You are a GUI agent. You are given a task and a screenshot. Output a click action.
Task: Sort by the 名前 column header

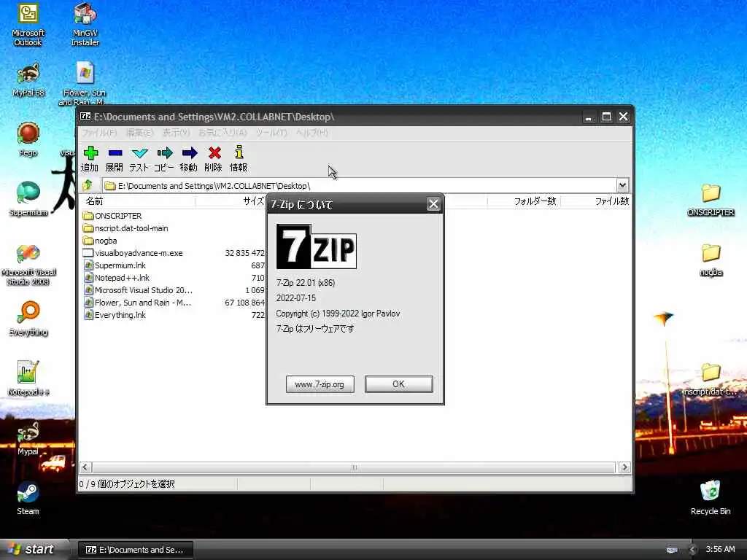[x=138, y=201]
